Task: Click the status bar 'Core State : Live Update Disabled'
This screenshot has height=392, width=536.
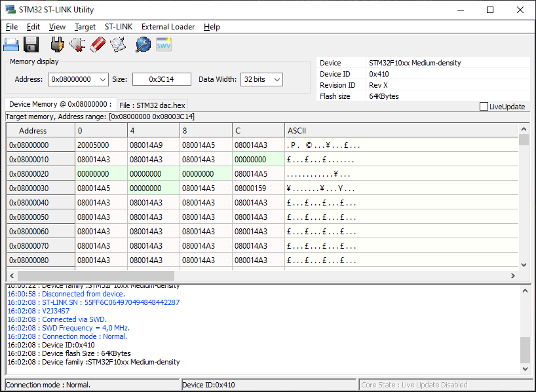Action: coord(445,385)
